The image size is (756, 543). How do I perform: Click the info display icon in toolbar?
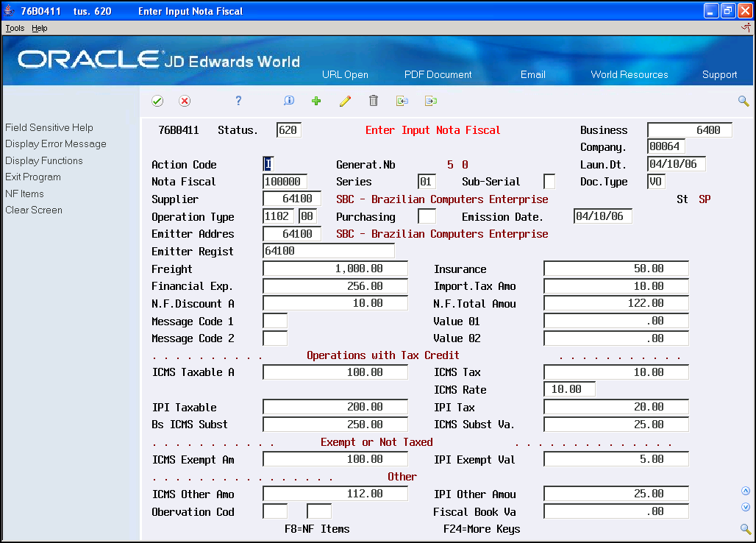[289, 100]
